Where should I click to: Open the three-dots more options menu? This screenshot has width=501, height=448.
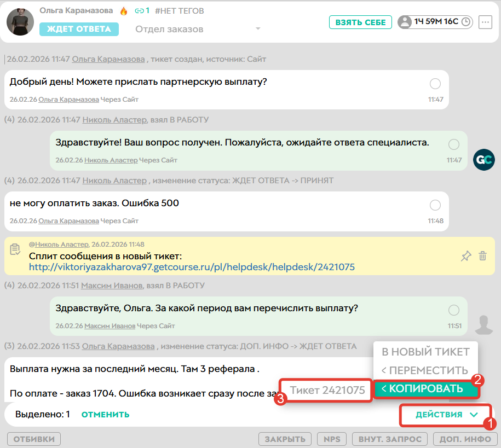pos(485,22)
